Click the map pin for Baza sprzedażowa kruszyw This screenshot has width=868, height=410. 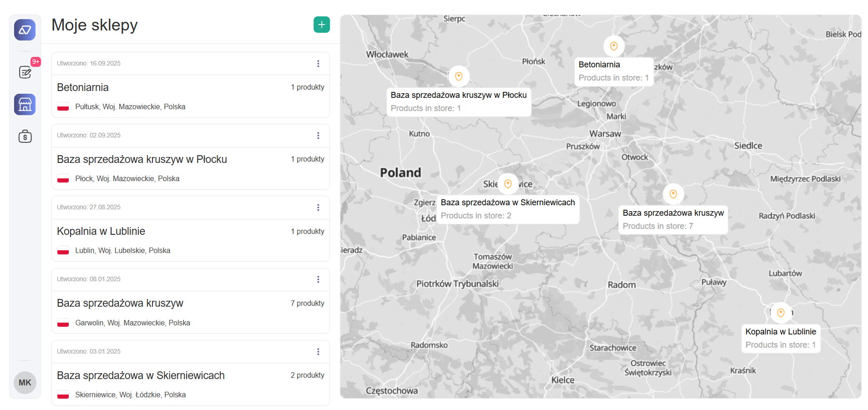coord(673,194)
